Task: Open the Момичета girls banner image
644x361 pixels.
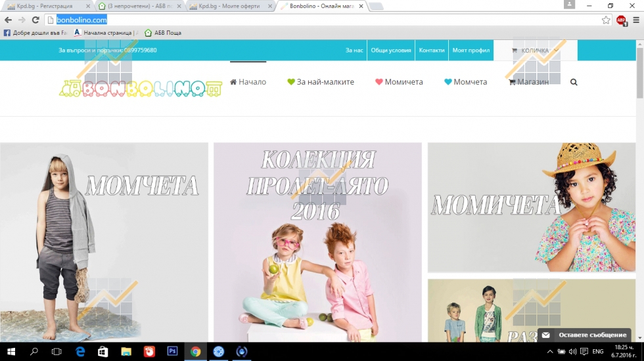Action: (x=532, y=207)
